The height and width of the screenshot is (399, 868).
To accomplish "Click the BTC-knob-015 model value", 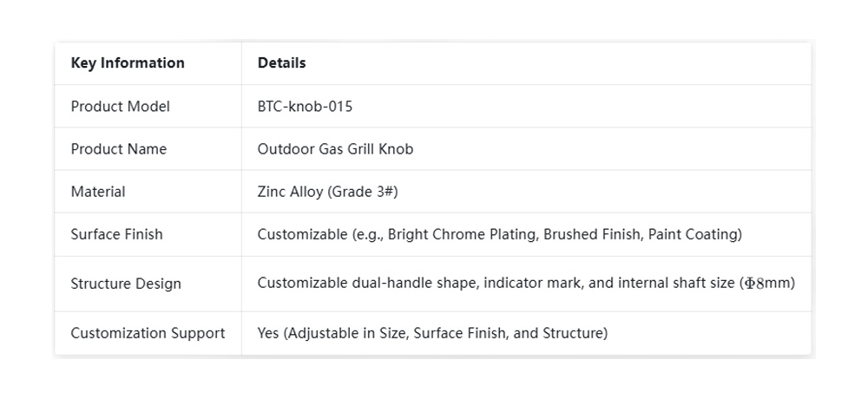I will click(305, 107).
